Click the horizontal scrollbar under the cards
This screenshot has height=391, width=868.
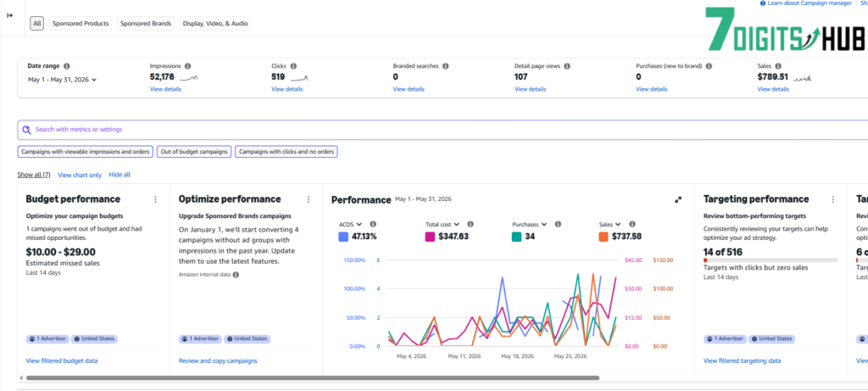(313, 377)
